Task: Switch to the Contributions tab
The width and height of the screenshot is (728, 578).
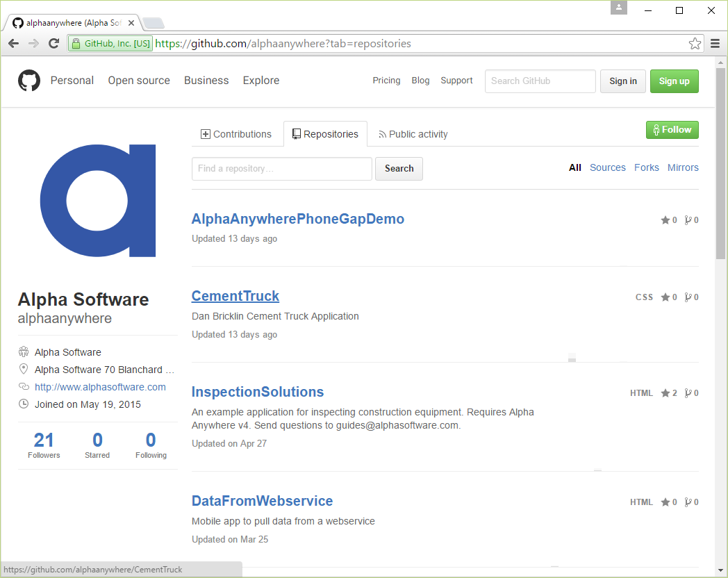Action: 236,134
